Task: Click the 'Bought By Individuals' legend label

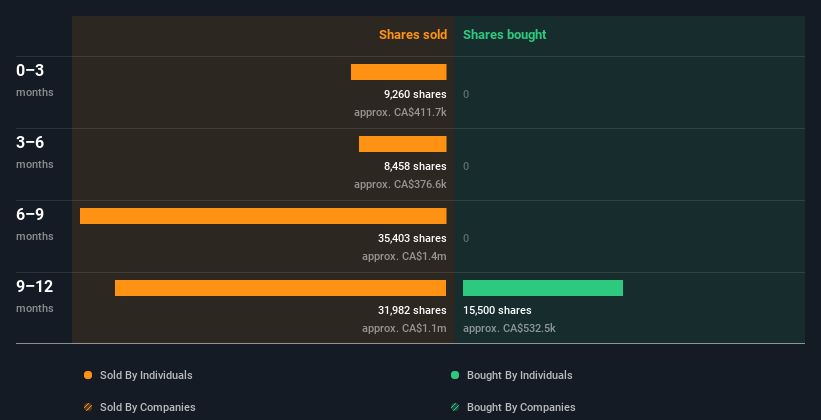Action: pos(519,375)
